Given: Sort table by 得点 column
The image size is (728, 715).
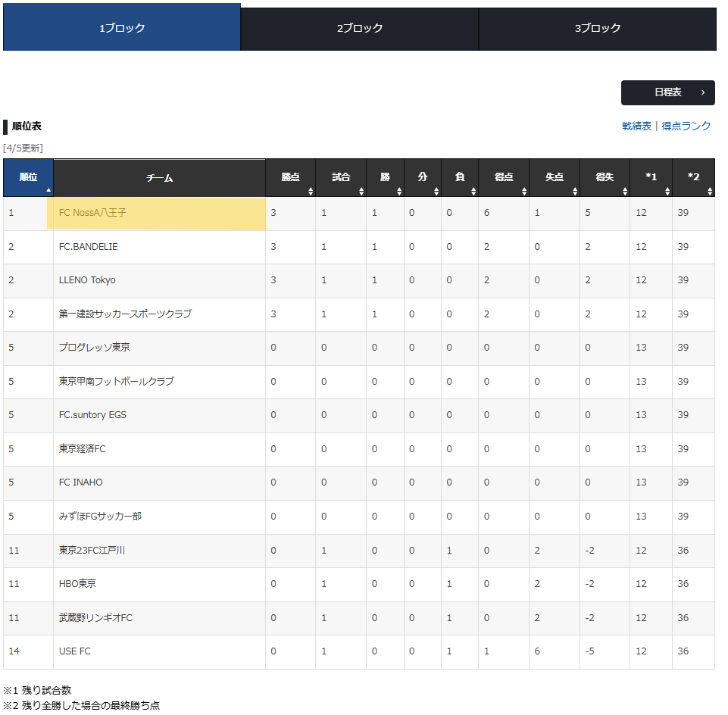Looking at the screenshot, I should click(x=504, y=178).
